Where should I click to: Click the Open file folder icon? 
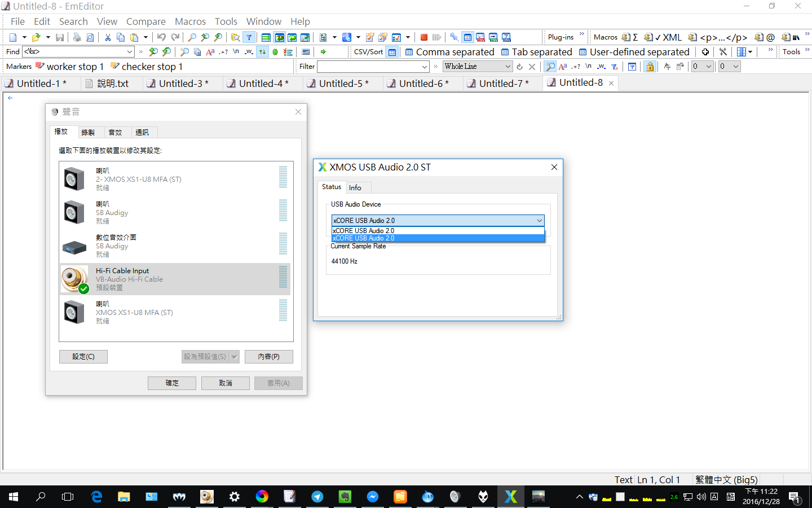click(36, 37)
